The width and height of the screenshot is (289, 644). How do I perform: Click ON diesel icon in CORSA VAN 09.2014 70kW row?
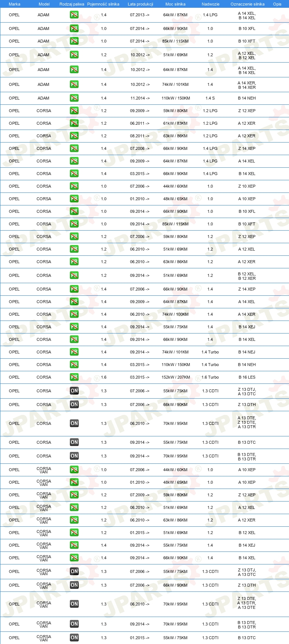(74, 624)
